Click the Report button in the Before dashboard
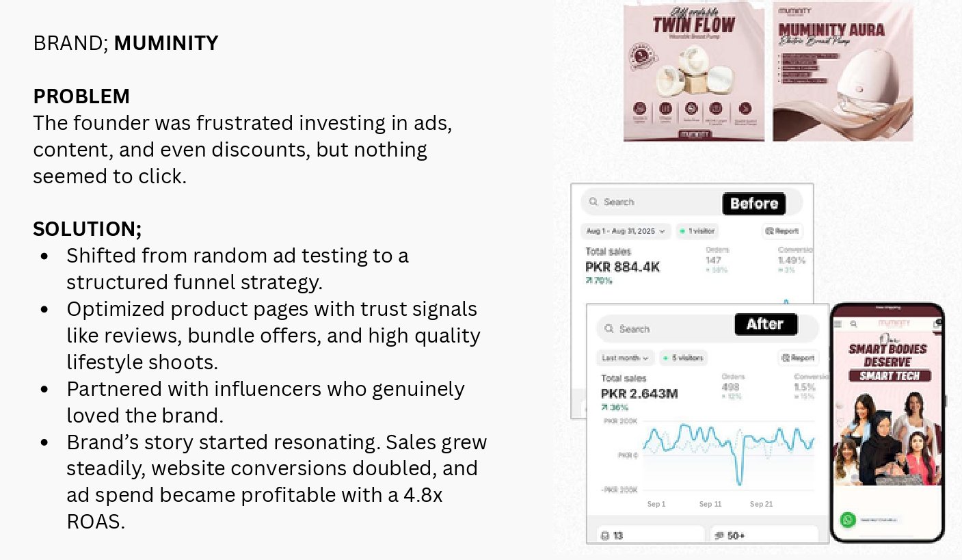This screenshot has width=962, height=560. pos(783,231)
